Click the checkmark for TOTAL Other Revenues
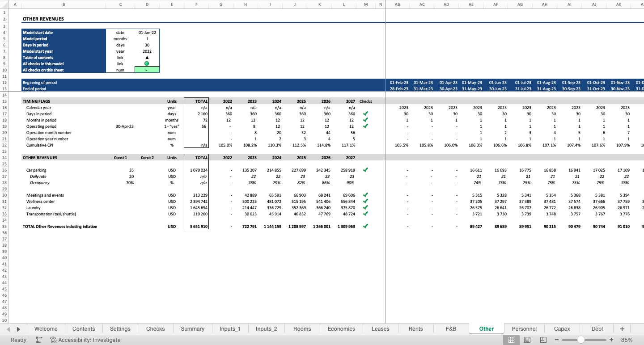644x345 pixels. [365, 226]
